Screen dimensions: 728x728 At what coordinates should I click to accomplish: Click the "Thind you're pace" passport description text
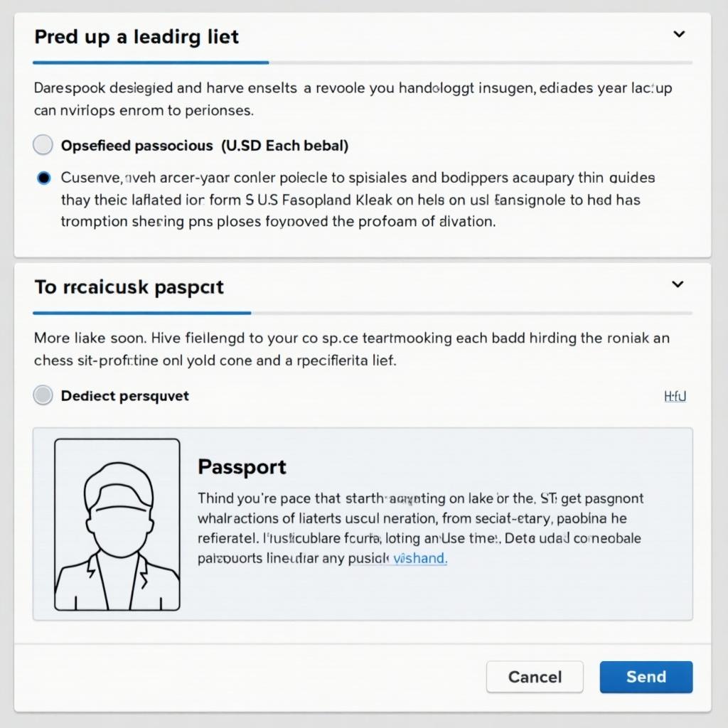421,528
